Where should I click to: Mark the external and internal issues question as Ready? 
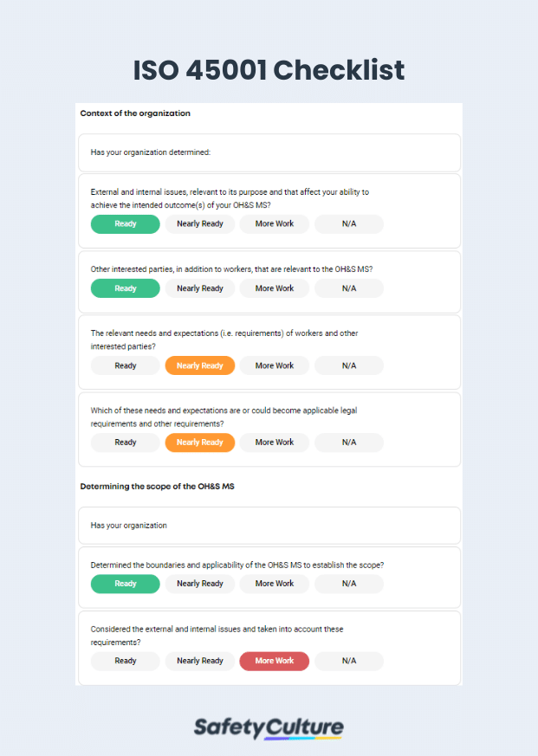point(125,223)
